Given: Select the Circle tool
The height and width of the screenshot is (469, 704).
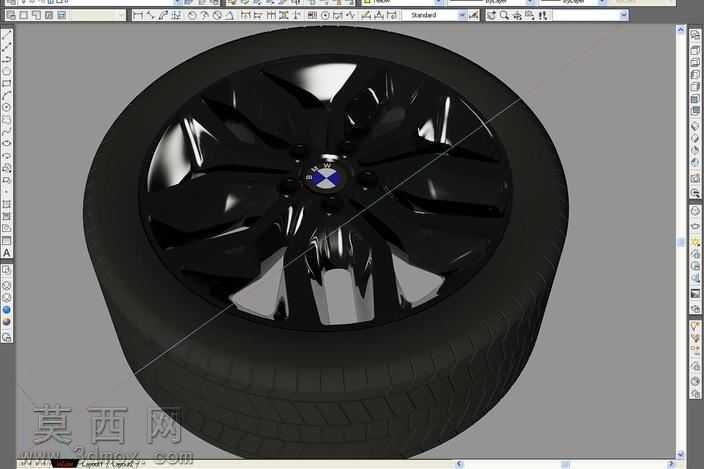Looking at the screenshot, I should (x=6, y=107).
